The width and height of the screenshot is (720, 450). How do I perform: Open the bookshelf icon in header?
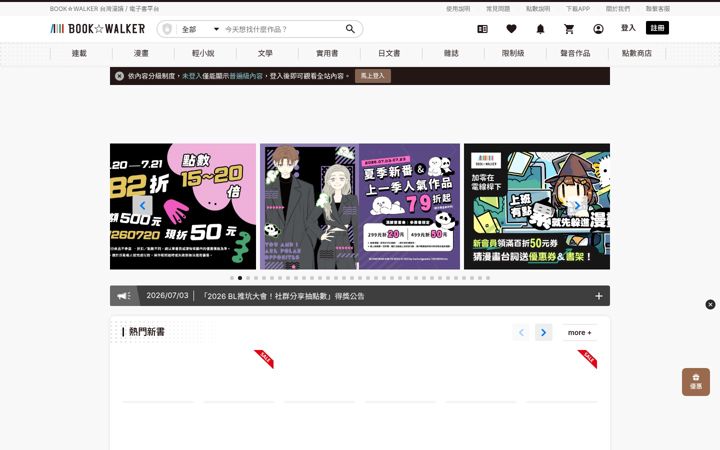482,29
